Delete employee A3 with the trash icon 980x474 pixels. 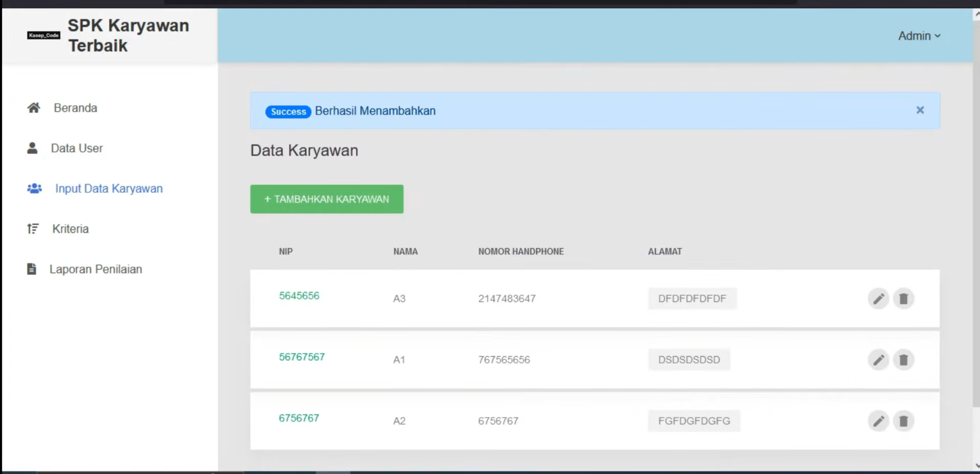(x=903, y=298)
